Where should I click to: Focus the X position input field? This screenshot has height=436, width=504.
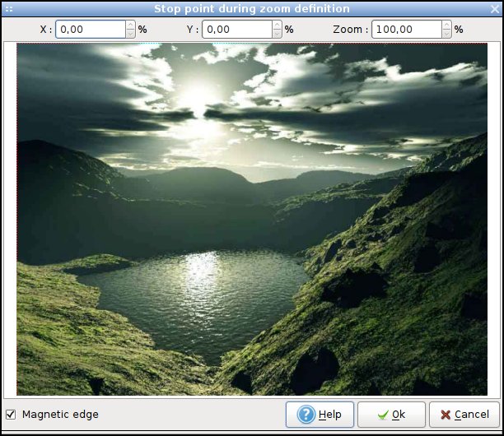[x=91, y=30]
